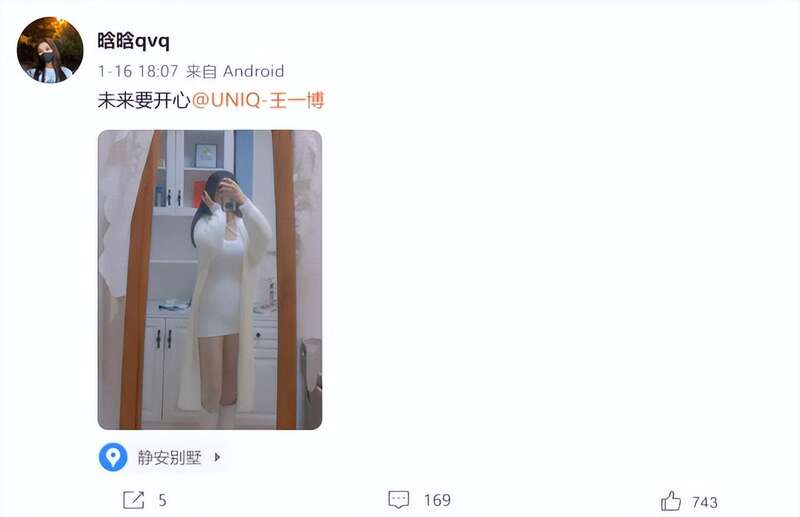Click the username 晗晗qvq
The height and width of the screenshot is (517, 800).
(134, 41)
